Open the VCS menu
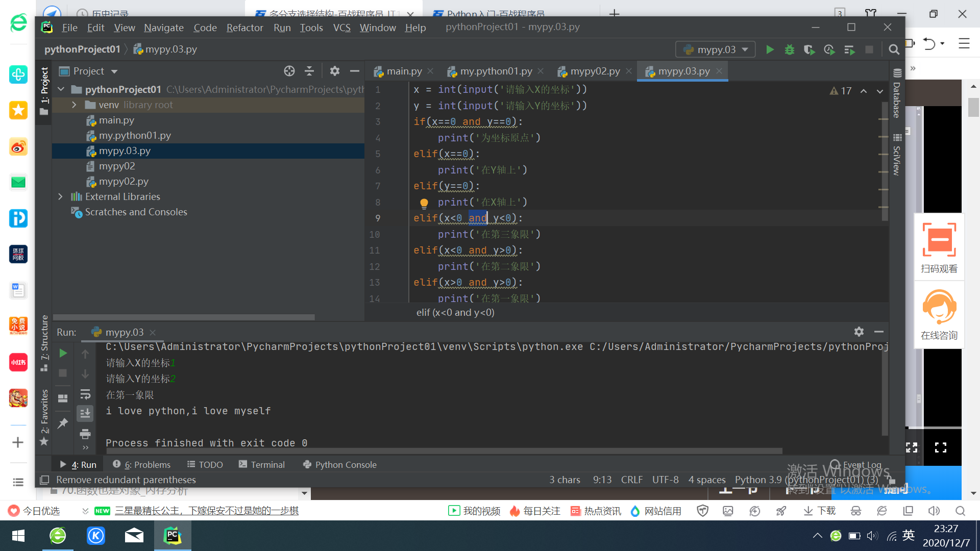The width and height of the screenshot is (980, 551). pos(341,28)
